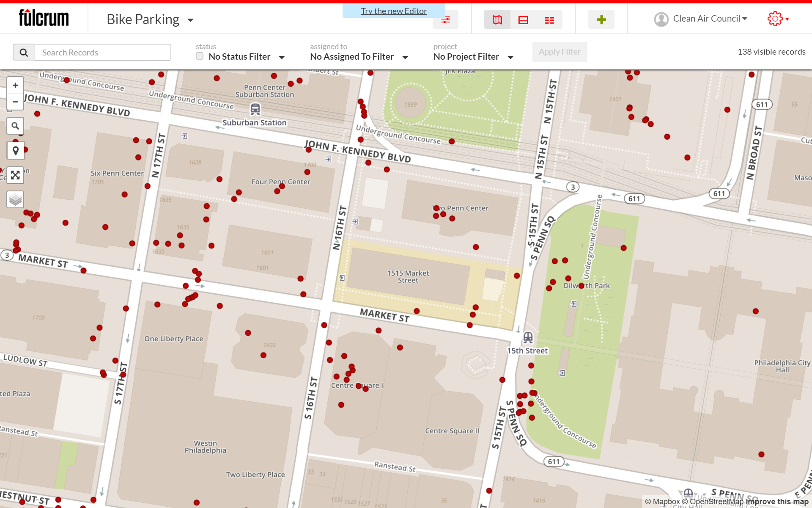
Task: Expand the No Status Filter dropdown
Action: [x=246, y=57]
